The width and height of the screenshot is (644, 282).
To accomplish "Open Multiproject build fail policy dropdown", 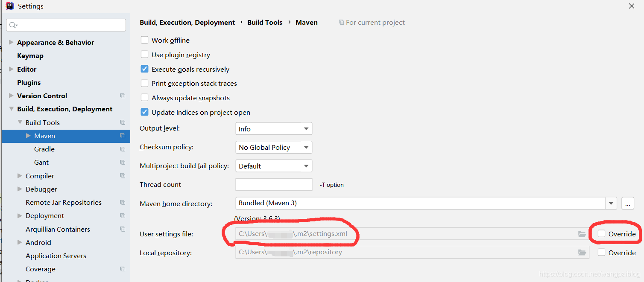I will (274, 166).
